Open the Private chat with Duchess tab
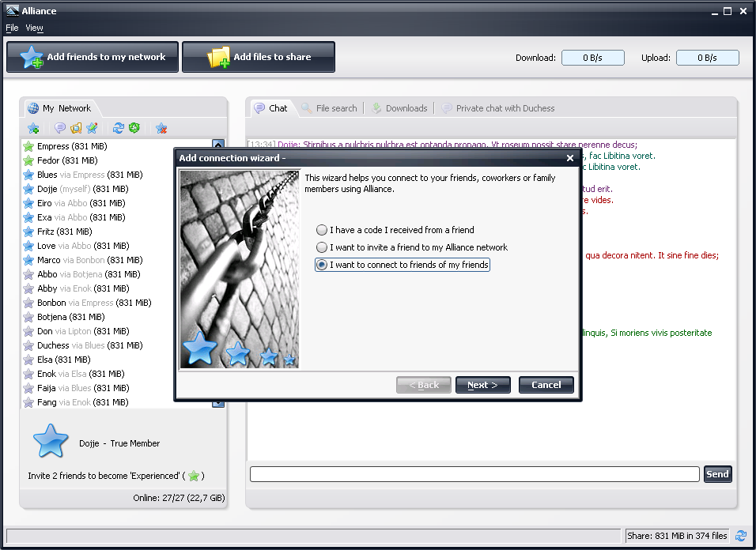 click(x=498, y=108)
